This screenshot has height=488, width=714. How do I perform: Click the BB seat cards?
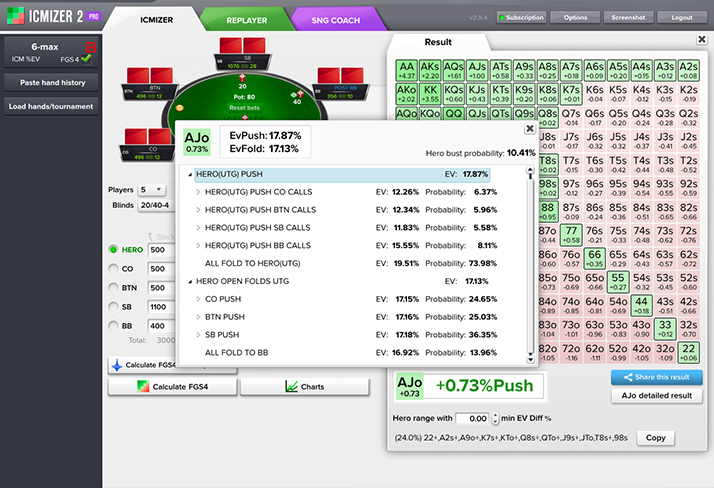(341, 76)
